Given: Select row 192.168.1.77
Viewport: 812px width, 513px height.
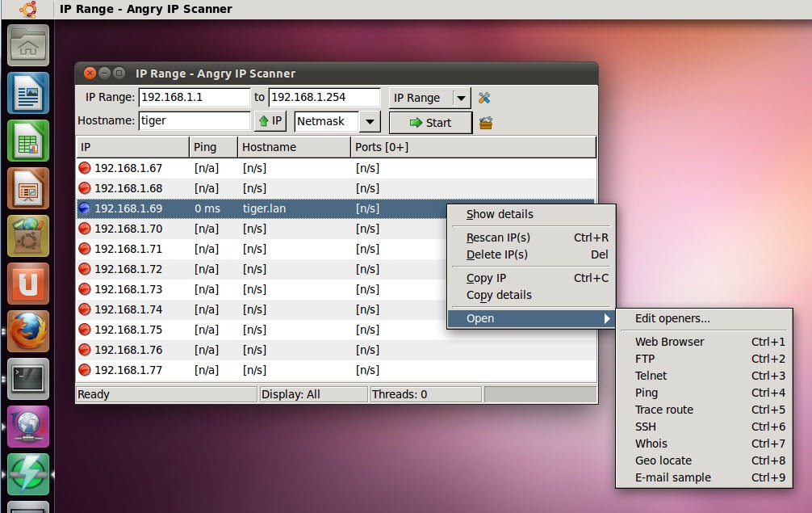Looking at the screenshot, I should point(336,370).
